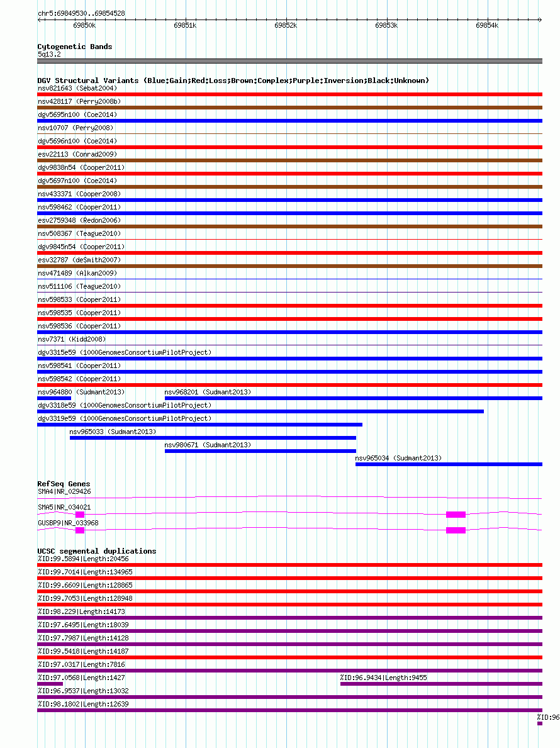Select variant nsv821643 (Sebat2004)
The image size is (560, 748).
[77, 88]
